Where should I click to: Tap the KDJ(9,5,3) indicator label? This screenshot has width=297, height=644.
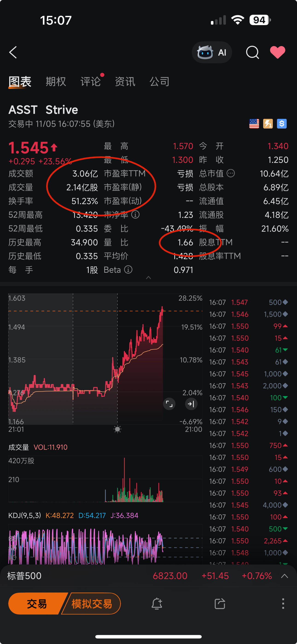click(x=24, y=515)
